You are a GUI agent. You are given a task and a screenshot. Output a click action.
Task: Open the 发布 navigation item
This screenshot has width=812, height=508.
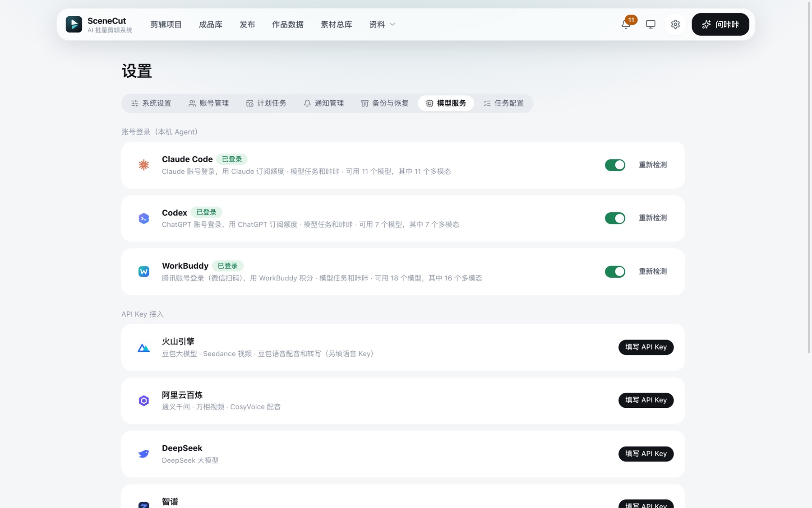click(247, 24)
